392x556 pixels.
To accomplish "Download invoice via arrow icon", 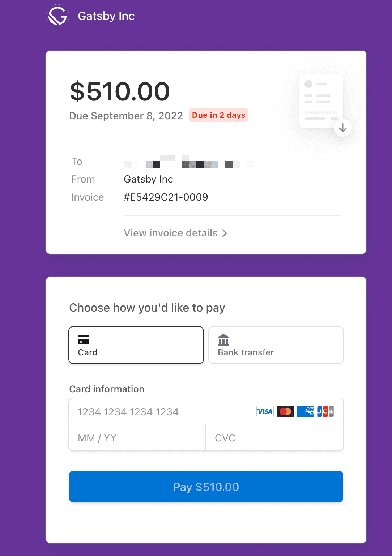I will click(343, 128).
